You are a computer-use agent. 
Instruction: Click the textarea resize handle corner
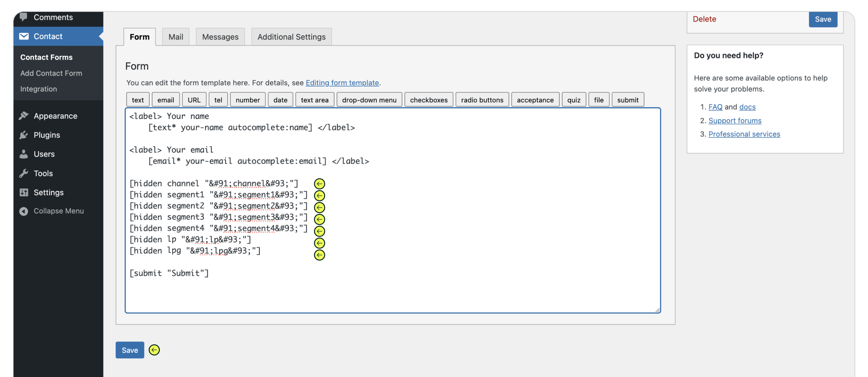[x=657, y=310]
